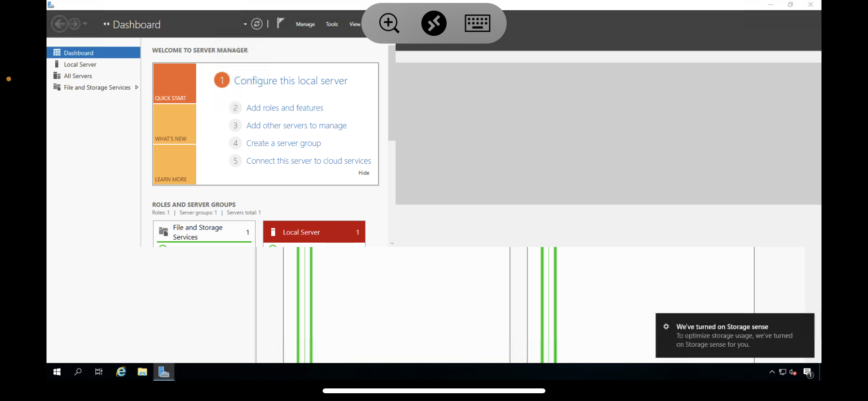
Task: Click the Server Manager taskbar icon
Action: (x=164, y=371)
